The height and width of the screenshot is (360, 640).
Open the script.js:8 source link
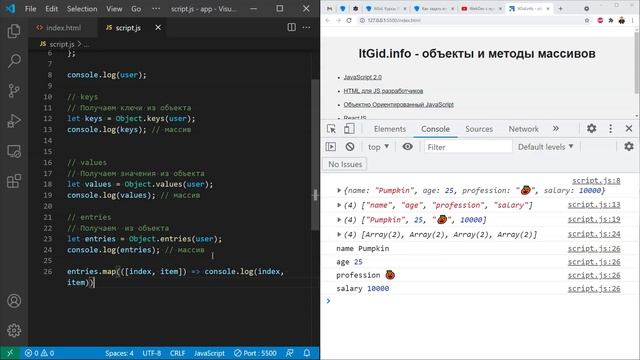[596, 180]
